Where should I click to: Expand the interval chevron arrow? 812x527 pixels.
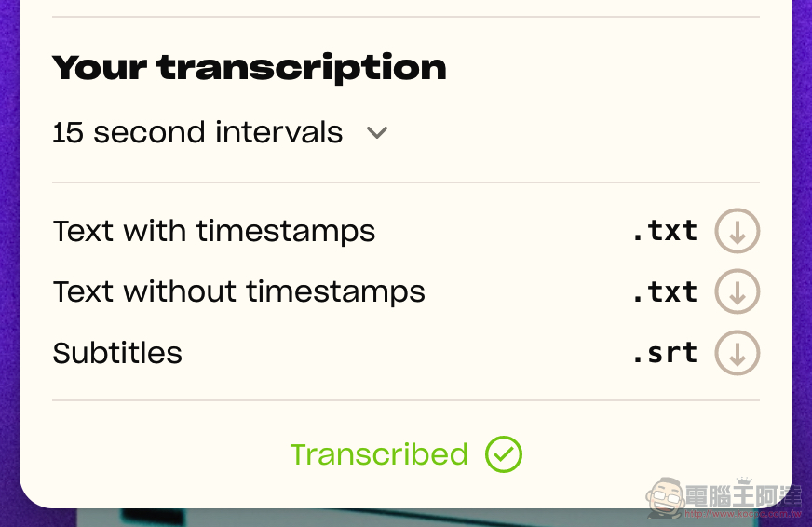(x=377, y=133)
